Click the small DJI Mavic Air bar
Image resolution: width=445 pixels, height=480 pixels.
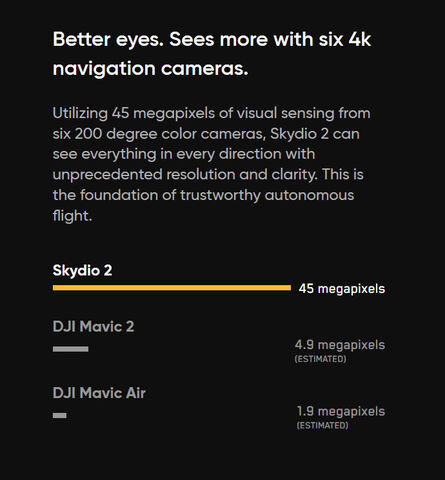click(59, 415)
